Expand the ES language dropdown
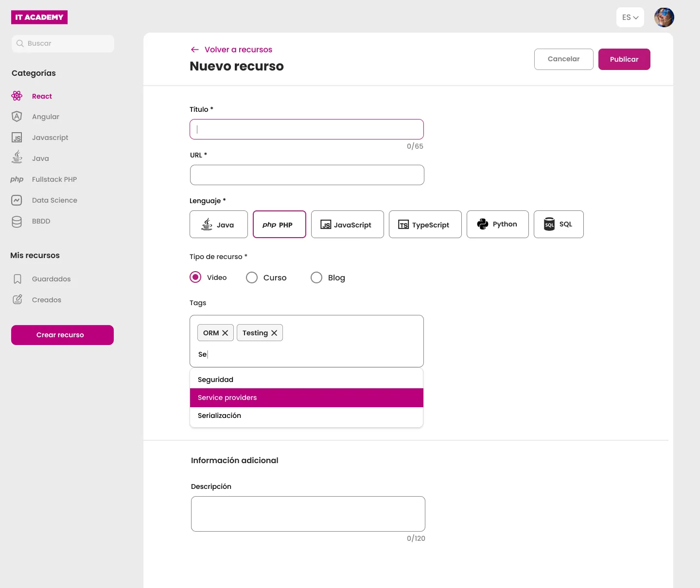Viewport: 700px width, 588px height. click(x=630, y=17)
